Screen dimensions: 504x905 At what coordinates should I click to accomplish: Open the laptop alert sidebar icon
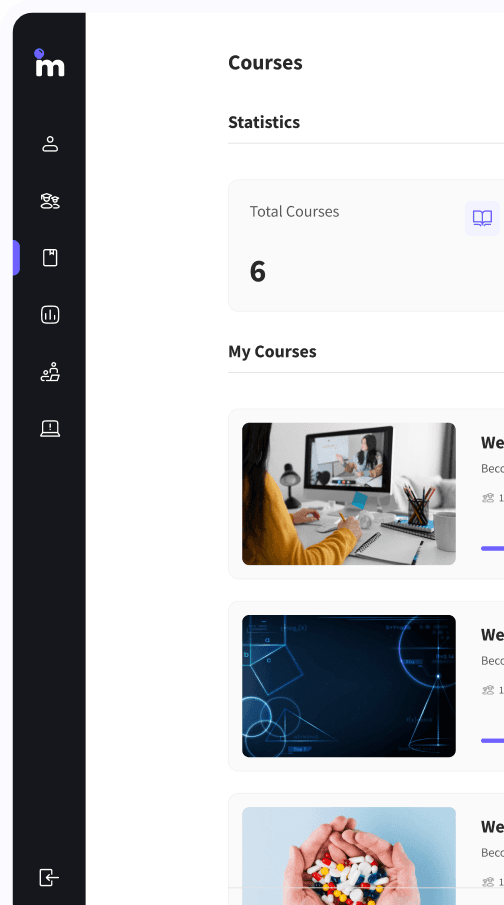tap(50, 428)
